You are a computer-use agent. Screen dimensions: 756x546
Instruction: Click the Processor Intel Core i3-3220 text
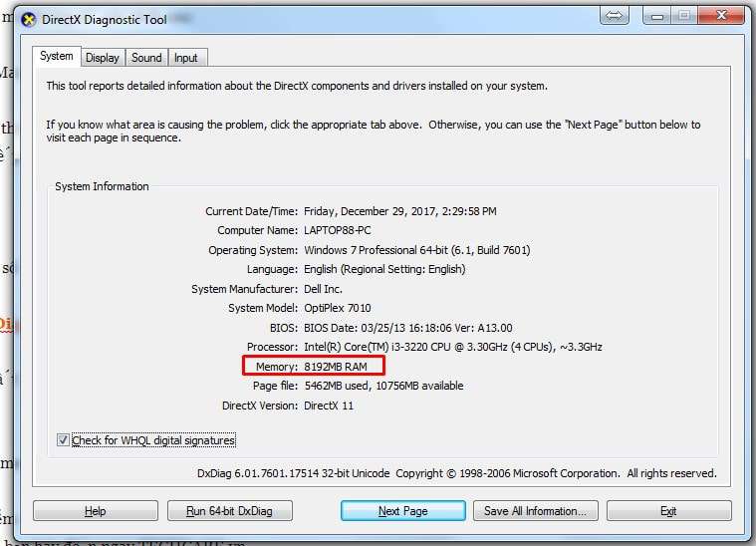click(452, 347)
